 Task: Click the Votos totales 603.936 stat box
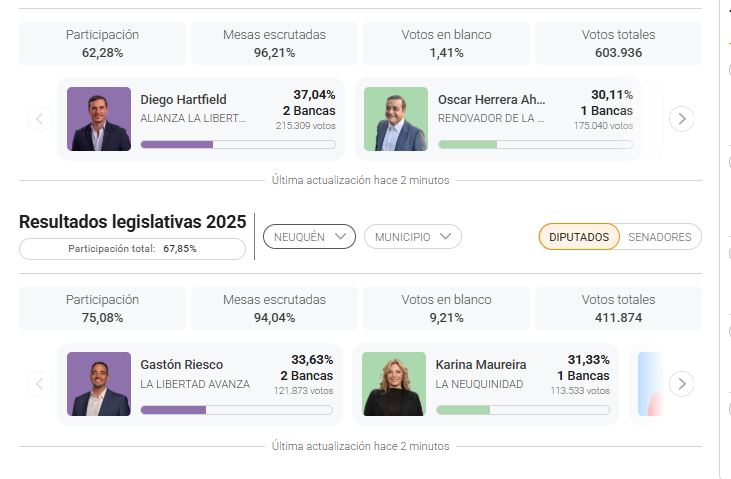[x=618, y=43]
